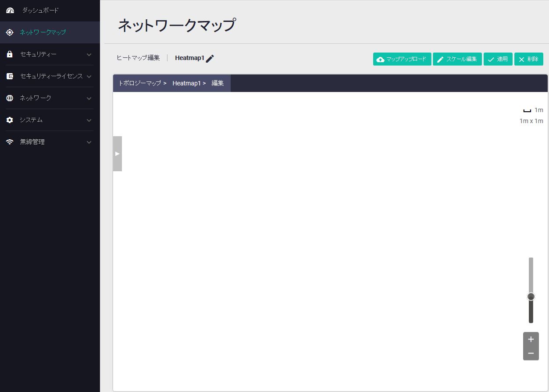549x392 pixels.
Task: Open ネットワークマップ menu item
Action: click(50, 32)
